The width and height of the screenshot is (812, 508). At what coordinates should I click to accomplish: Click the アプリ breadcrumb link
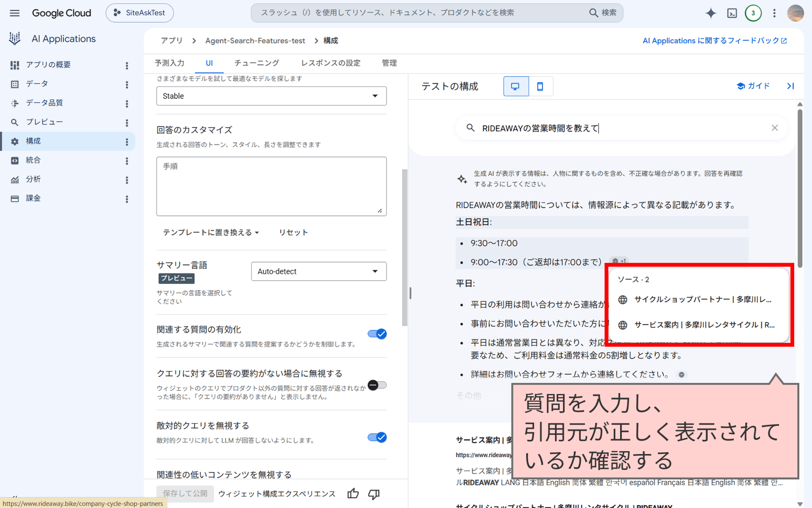(172, 40)
